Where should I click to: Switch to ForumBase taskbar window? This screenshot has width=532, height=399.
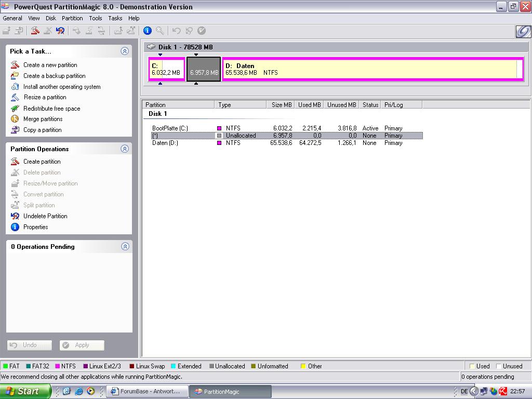pos(147,391)
